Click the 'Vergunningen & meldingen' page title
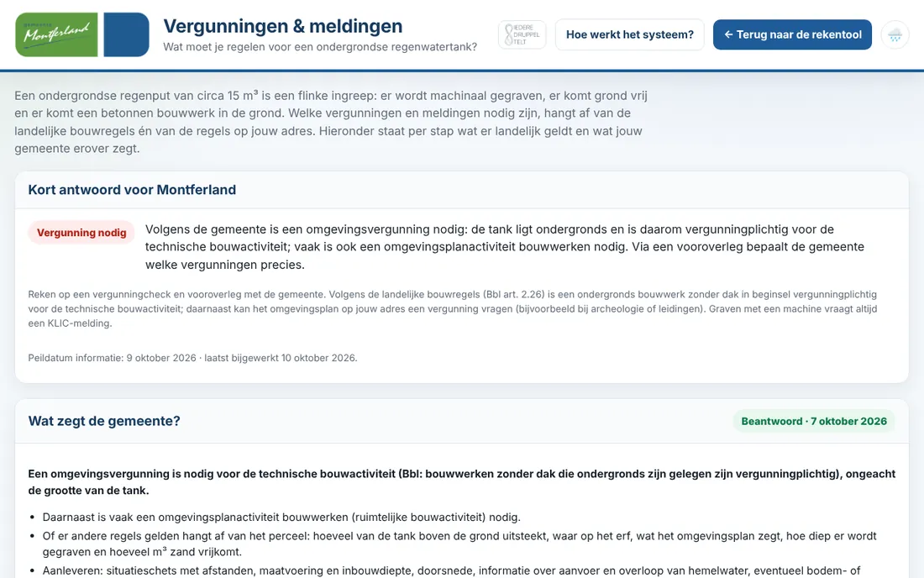 [283, 26]
